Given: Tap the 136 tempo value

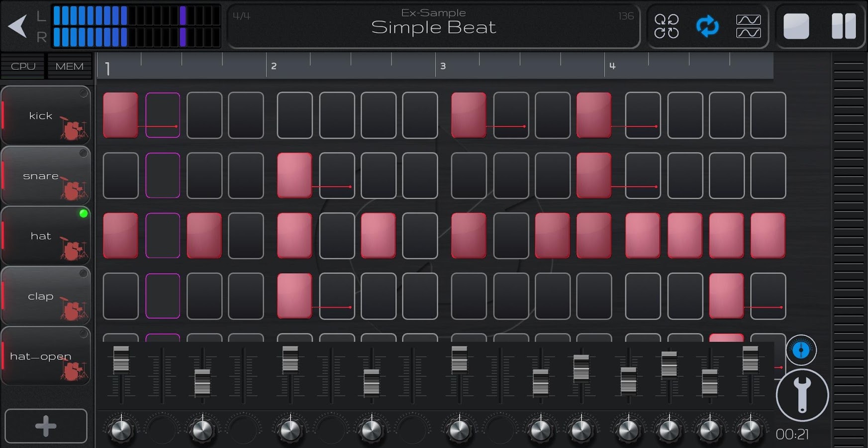Looking at the screenshot, I should (626, 16).
